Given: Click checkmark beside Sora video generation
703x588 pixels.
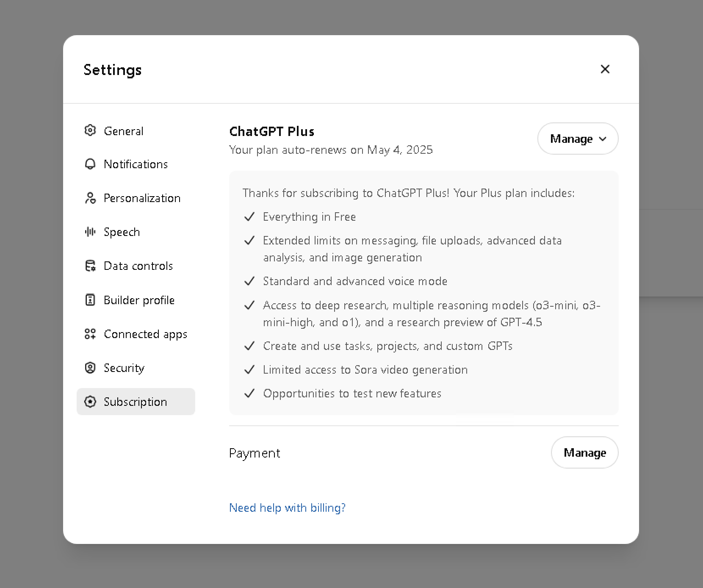Looking at the screenshot, I should point(249,370).
